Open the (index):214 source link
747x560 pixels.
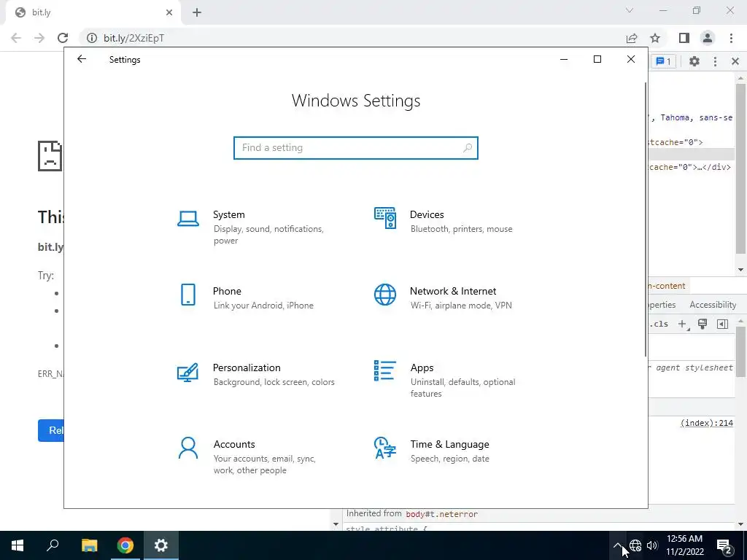click(x=706, y=423)
